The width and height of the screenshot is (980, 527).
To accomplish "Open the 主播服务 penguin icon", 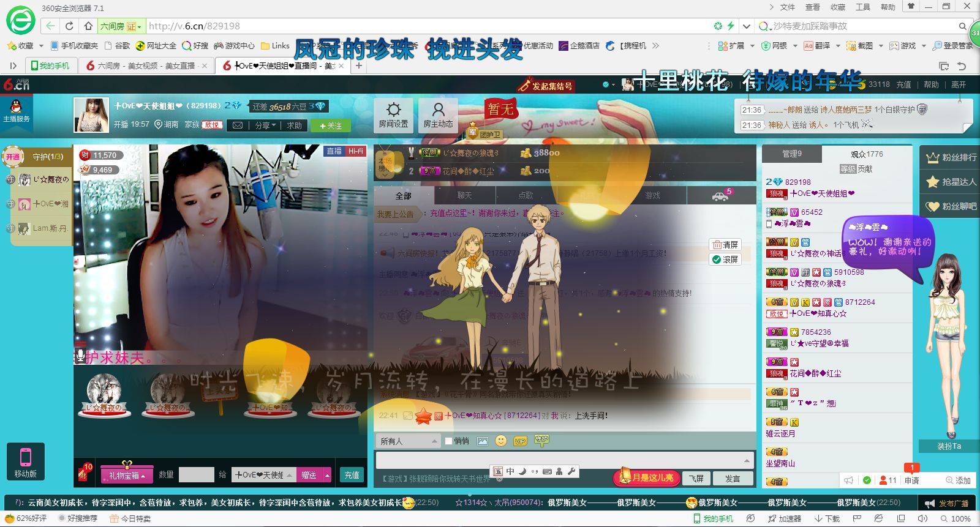I will (17, 111).
